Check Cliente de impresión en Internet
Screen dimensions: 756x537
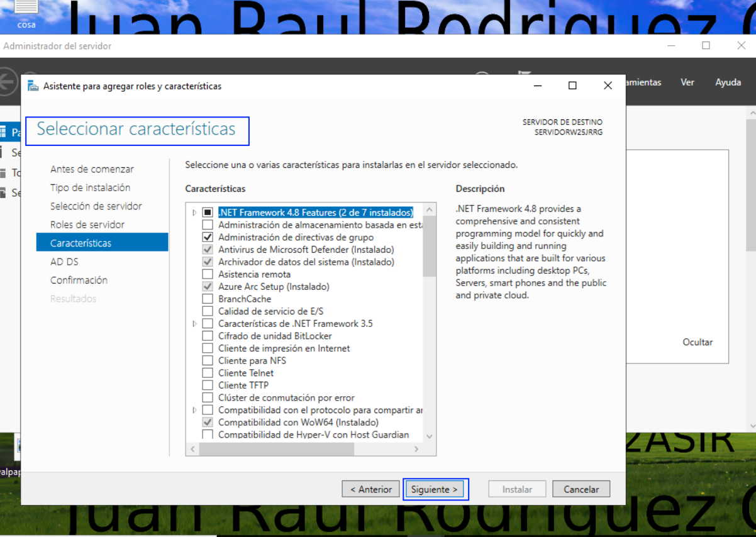pyautogui.click(x=208, y=348)
